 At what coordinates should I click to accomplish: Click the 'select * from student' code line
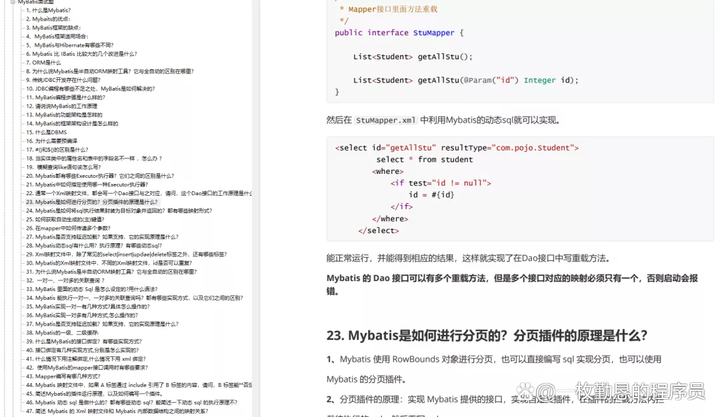pos(424,160)
